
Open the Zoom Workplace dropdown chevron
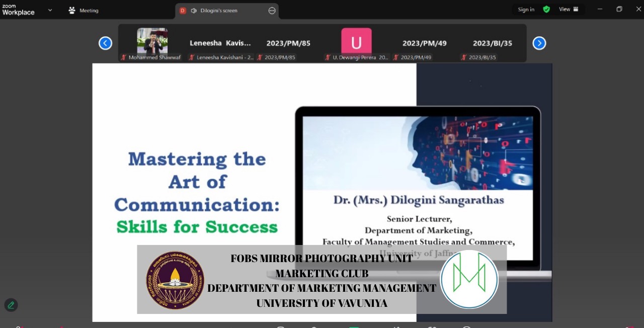tap(50, 10)
